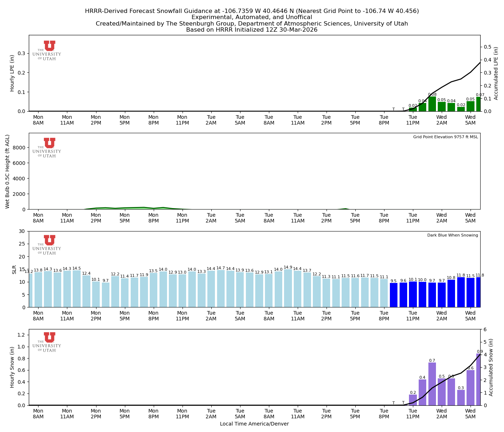
Task: Select the 'Based on HRRR Initialized 12Z 30-Mar-2026' line
Action: pyautogui.click(x=252, y=30)
